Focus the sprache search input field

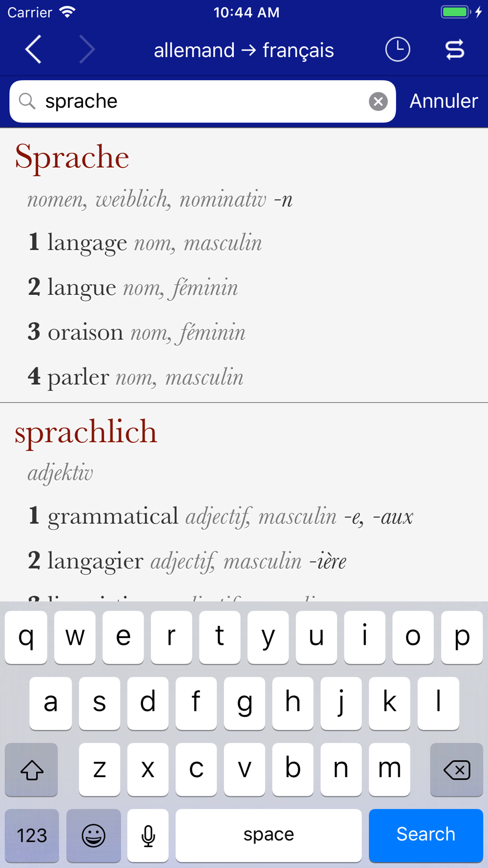203,102
